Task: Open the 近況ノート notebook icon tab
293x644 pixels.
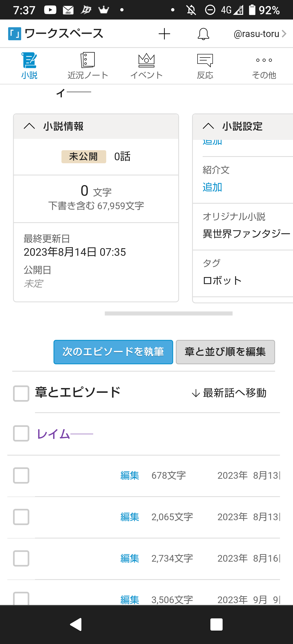Action: (x=87, y=65)
